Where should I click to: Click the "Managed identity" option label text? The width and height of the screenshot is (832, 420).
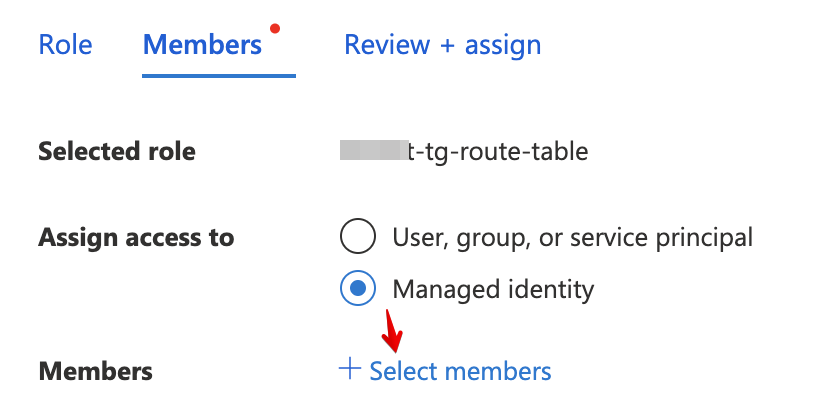[x=493, y=290]
